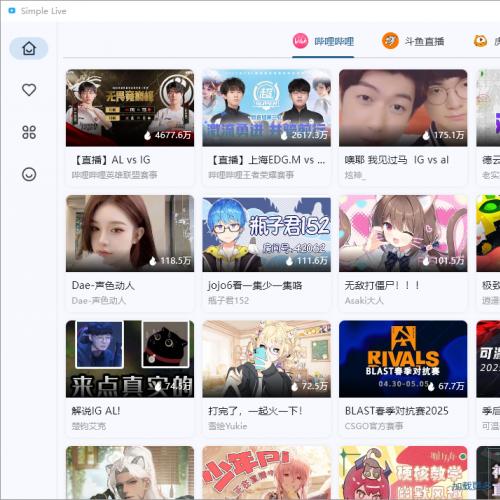
Task: Open the 解说IG AL! stream thumbnail
Action: pos(130,359)
